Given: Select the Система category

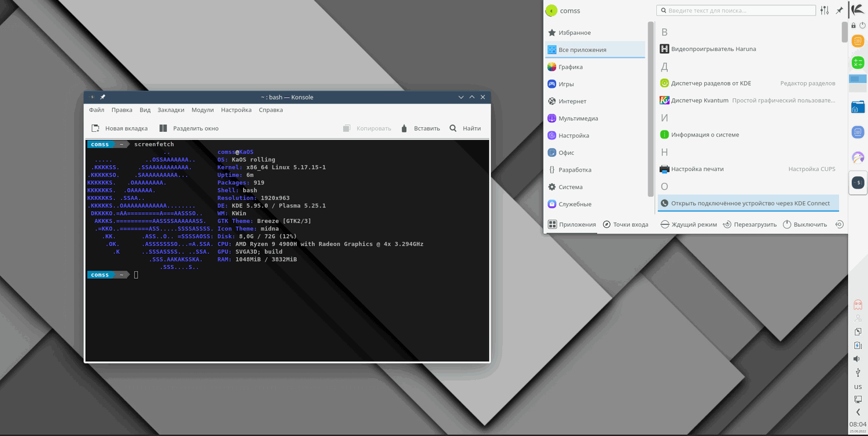Looking at the screenshot, I should click(x=595, y=187).
